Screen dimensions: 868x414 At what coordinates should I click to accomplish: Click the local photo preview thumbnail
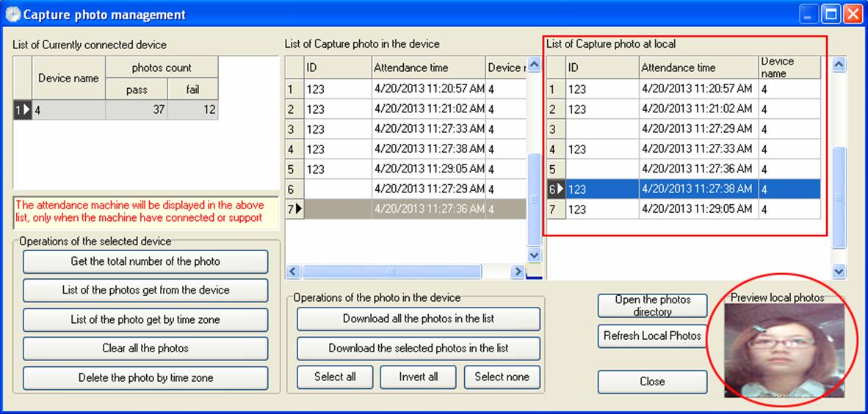pyautogui.click(x=784, y=350)
